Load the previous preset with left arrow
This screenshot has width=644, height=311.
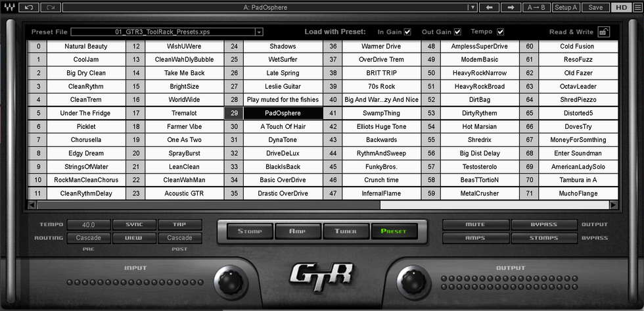point(489,7)
